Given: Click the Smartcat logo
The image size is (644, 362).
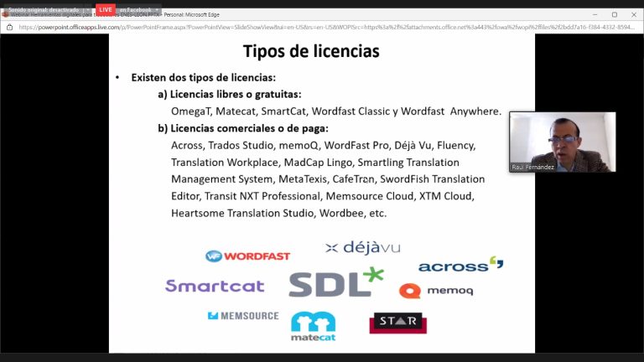Looking at the screenshot, I should 215,286.
